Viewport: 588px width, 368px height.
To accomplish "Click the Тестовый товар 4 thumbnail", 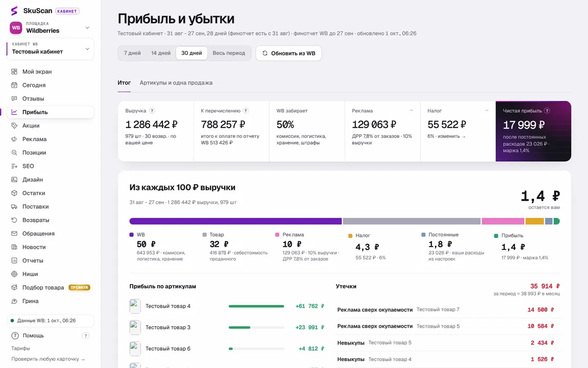I will (135, 306).
